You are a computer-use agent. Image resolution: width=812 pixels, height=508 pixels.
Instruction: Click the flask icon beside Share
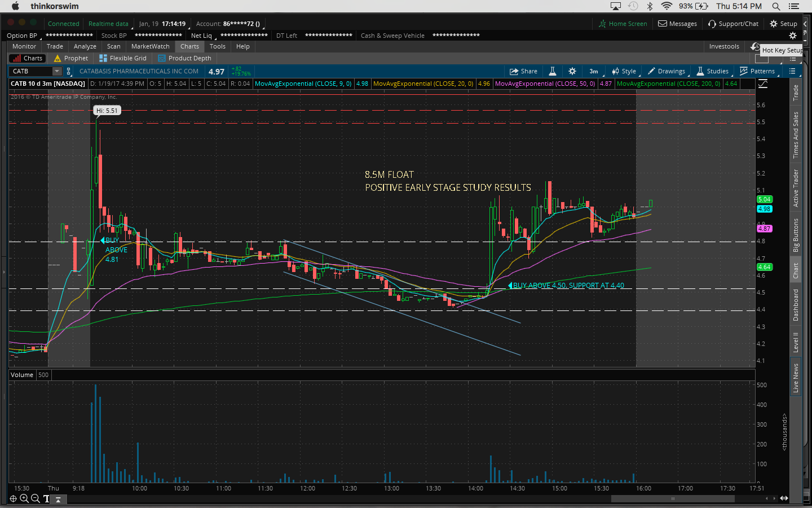pyautogui.click(x=553, y=71)
